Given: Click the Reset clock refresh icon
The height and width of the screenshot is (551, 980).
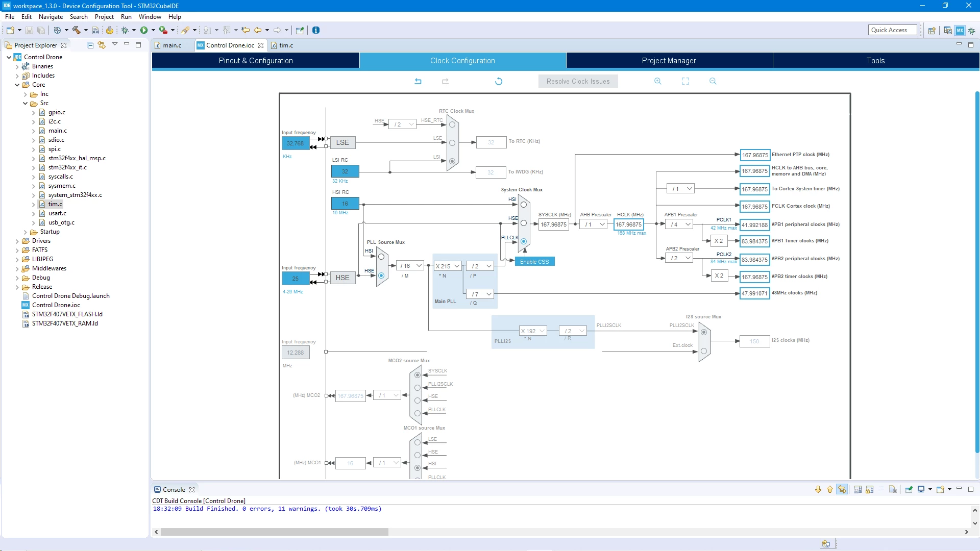Looking at the screenshot, I should click(499, 81).
